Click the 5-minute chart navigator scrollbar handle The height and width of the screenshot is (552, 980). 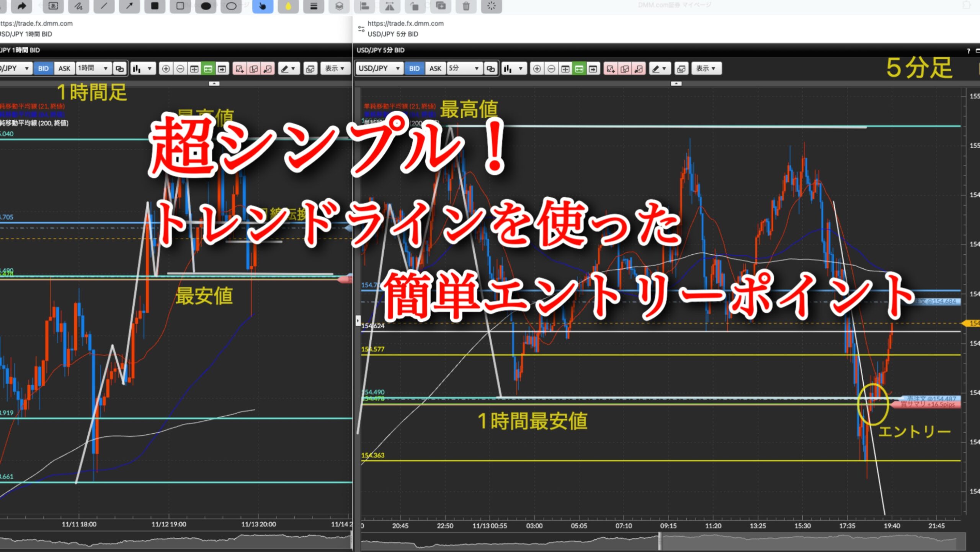tap(660, 541)
